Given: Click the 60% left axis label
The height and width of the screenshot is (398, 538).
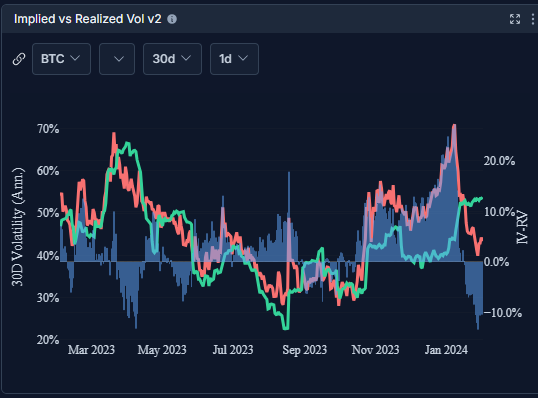Looking at the screenshot, I should 48,171.
